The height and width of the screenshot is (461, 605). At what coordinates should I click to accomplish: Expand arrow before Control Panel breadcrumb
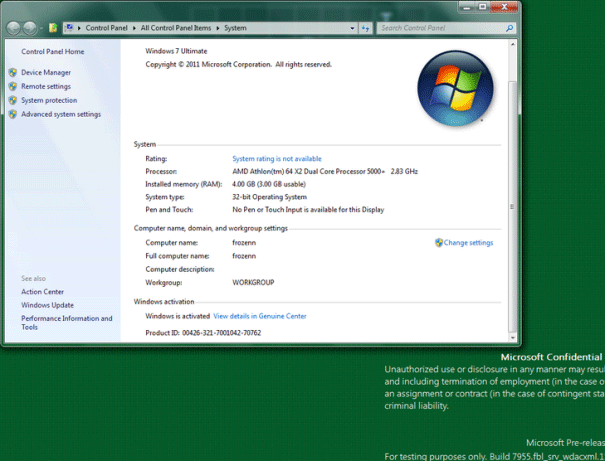click(79, 28)
